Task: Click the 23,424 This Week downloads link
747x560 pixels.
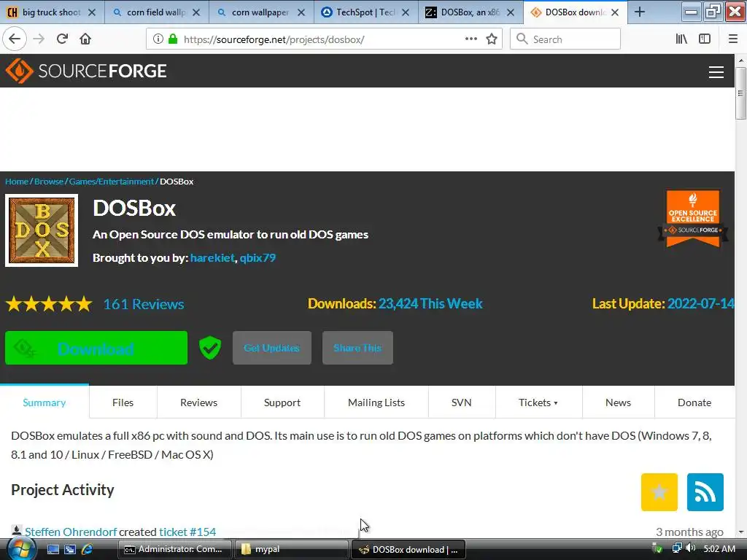Action: [x=430, y=304]
